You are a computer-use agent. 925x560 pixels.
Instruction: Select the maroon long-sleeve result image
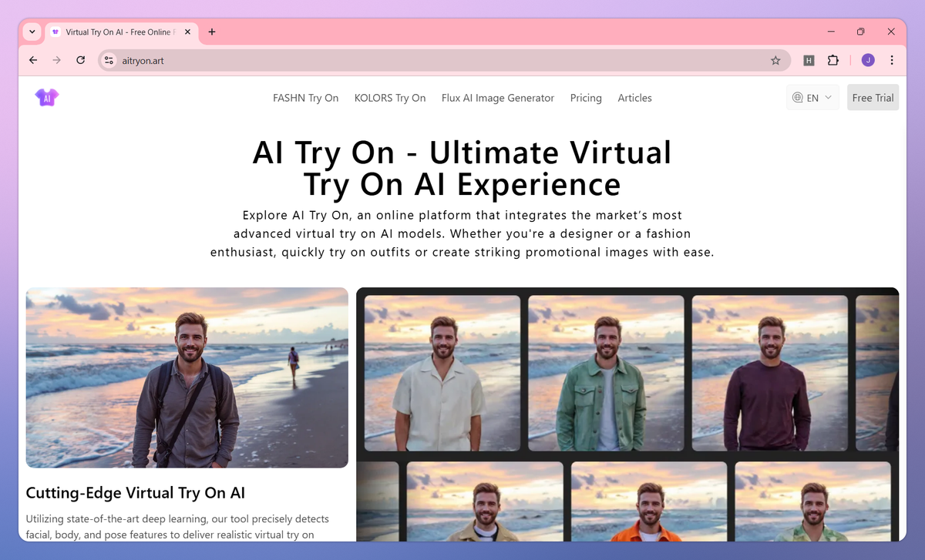[x=770, y=374]
